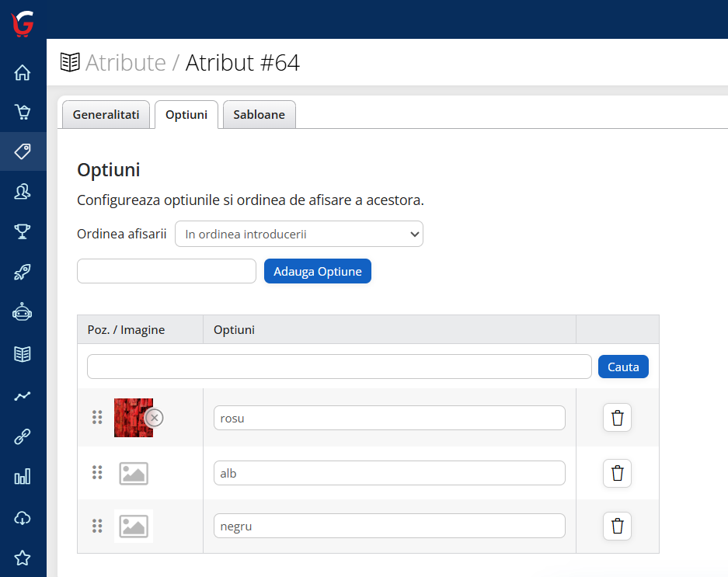Open the Ordinea afisarii dropdown
This screenshot has height=577, width=728.
(299, 234)
